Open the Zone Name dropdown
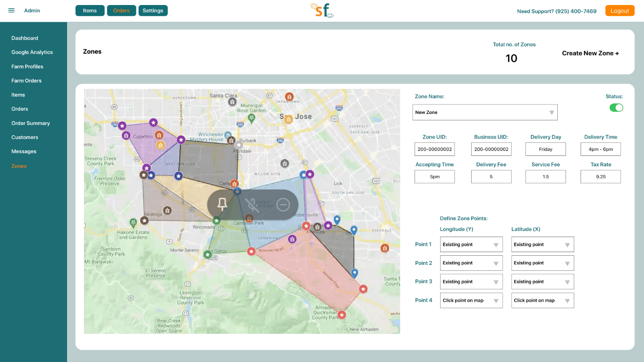The height and width of the screenshot is (362, 644). [x=485, y=112]
